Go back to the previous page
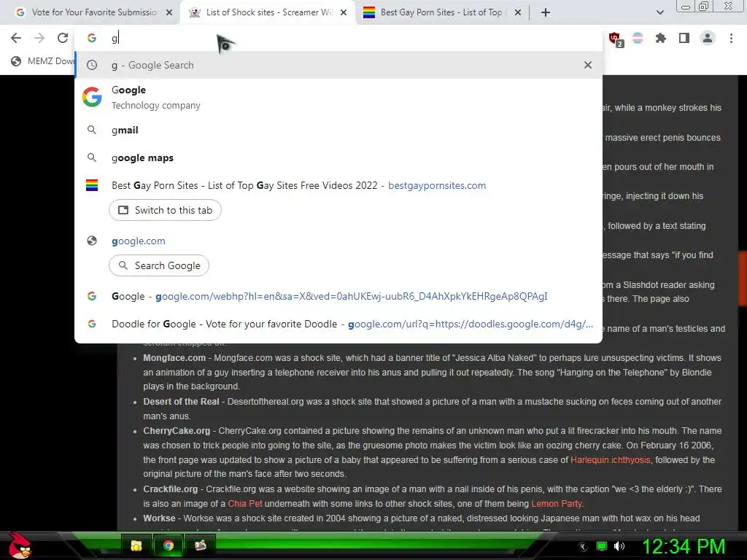 [x=16, y=38]
